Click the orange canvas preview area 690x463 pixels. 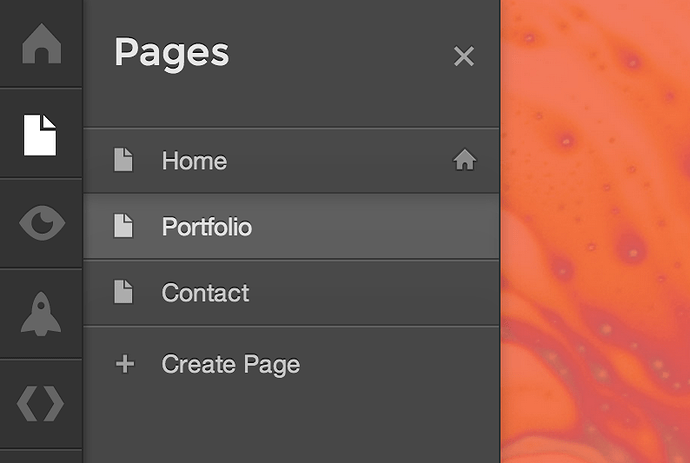point(595,230)
